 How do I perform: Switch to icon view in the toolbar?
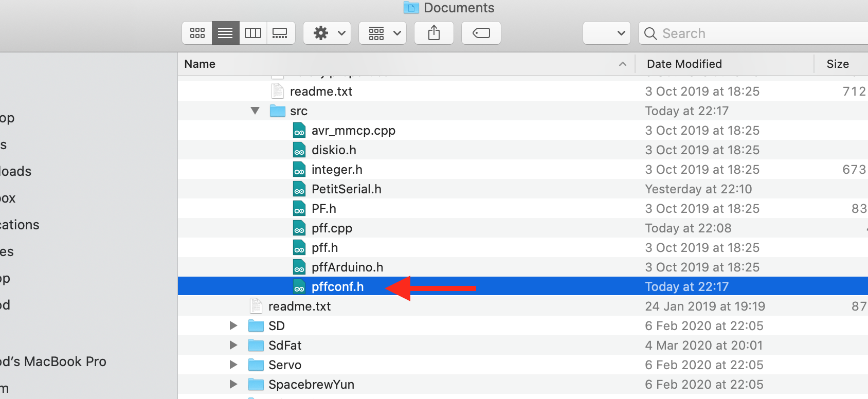click(x=197, y=33)
